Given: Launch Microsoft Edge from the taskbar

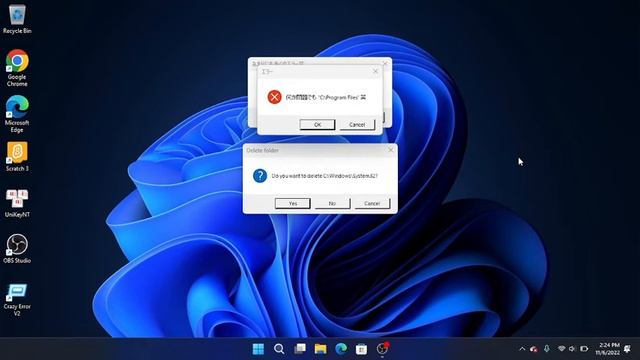Looking at the screenshot, I should [341, 349].
